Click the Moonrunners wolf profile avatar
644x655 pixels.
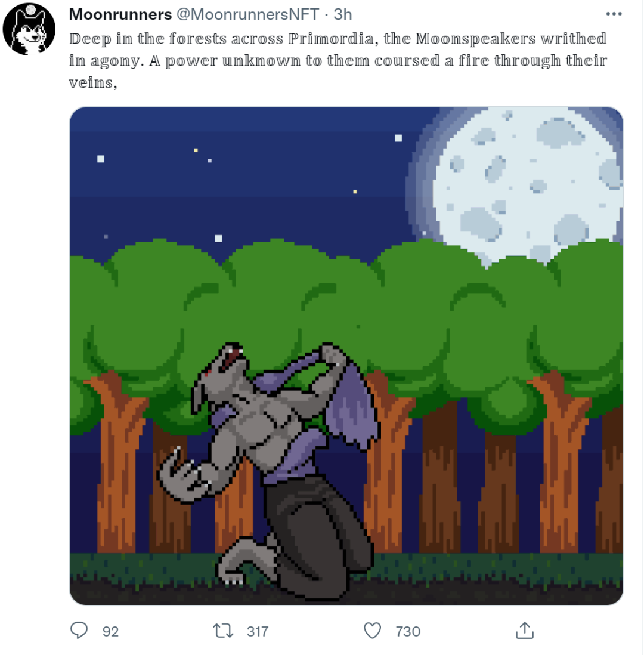click(29, 29)
